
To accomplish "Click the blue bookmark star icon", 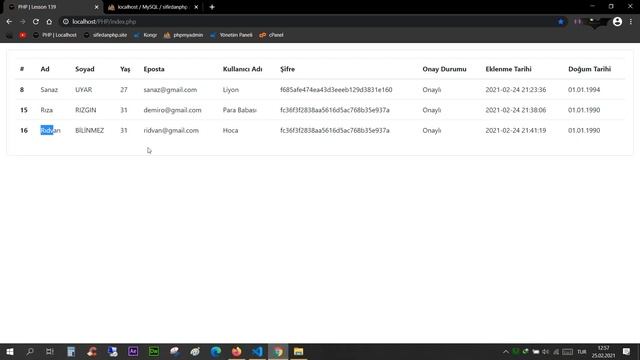I will click(561, 22).
